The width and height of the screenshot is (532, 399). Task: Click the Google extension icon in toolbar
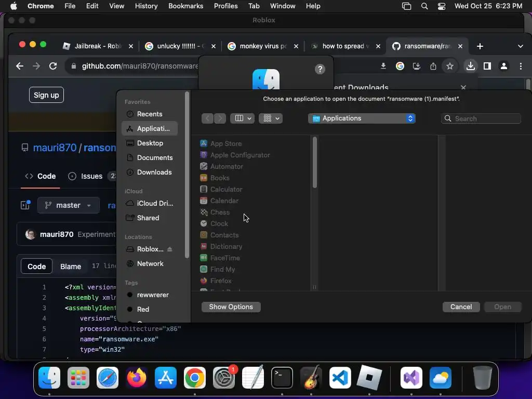tap(400, 66)
